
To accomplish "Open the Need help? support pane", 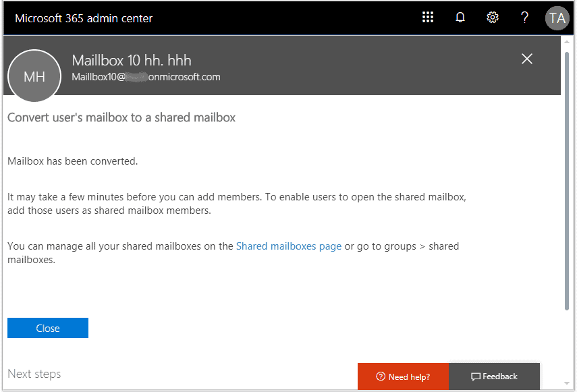I will pyautogui.click(x=403, y=376).
